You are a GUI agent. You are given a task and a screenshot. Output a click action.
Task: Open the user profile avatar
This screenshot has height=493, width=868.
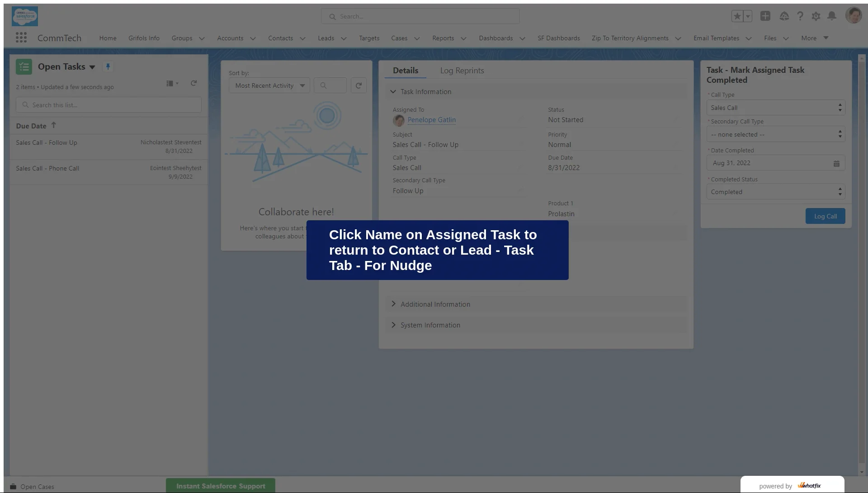click(854, 16)
